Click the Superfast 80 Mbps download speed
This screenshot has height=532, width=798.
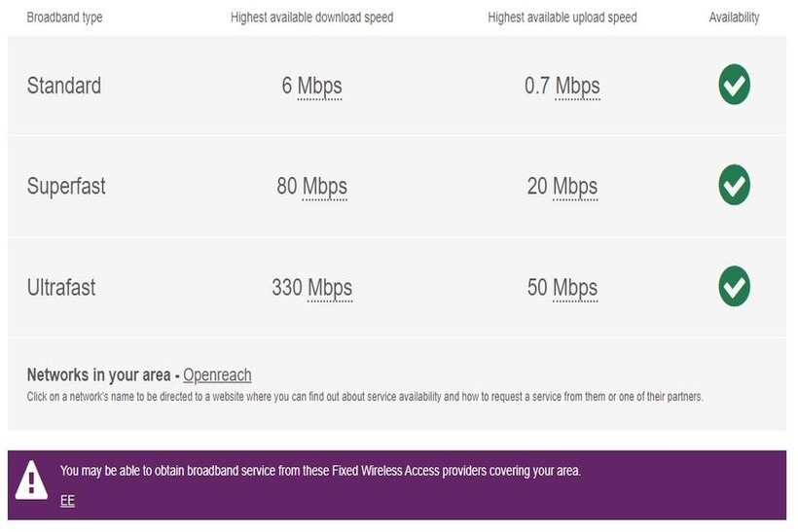311,186
